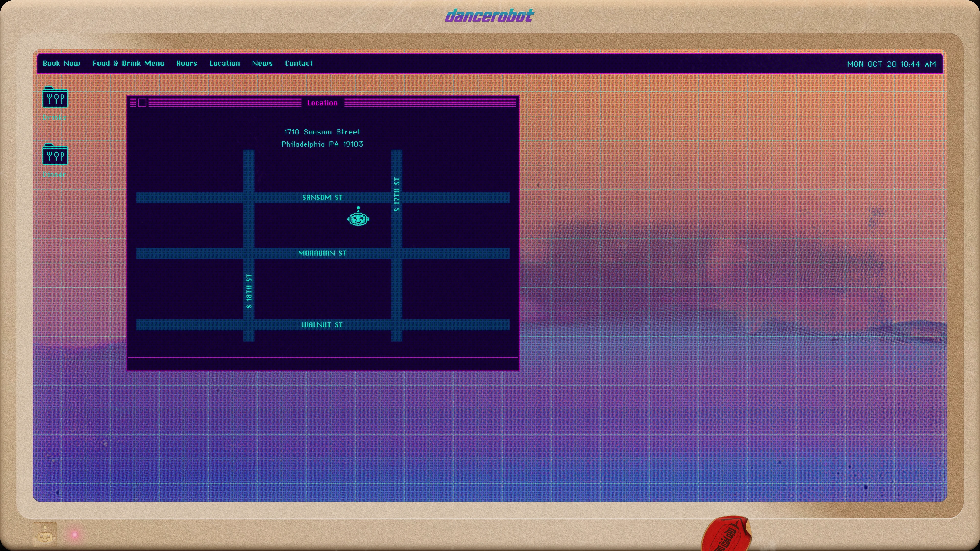Open the Hours menu item
This screenshot has width=980, height=551.
tap(187, 64)
